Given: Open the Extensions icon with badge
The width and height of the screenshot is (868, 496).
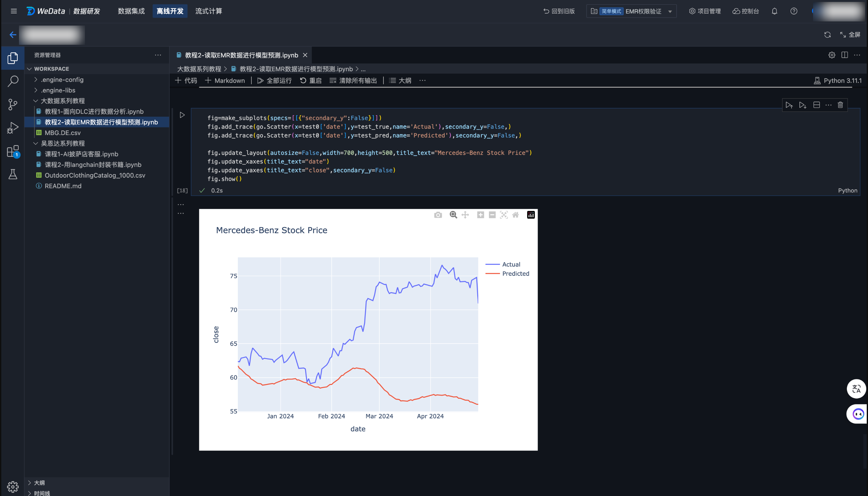Looking at the screenshot, I should 13,151.
